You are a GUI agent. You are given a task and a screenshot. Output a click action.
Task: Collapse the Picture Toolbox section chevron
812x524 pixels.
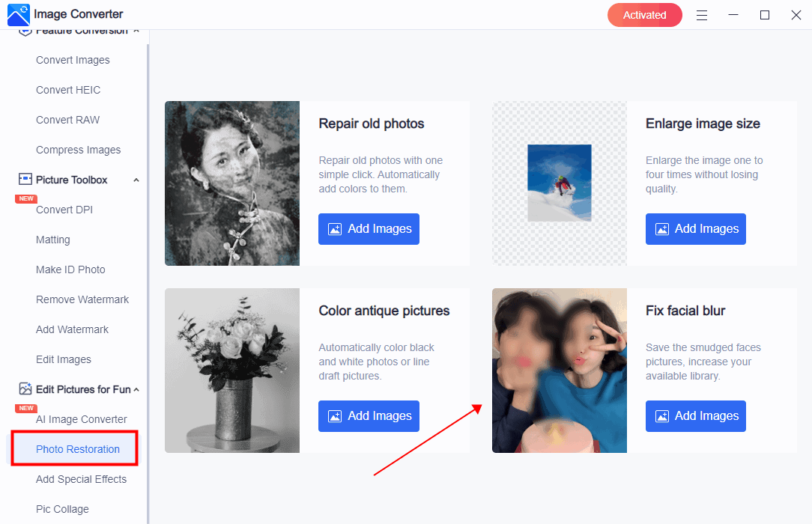(136, 180)
